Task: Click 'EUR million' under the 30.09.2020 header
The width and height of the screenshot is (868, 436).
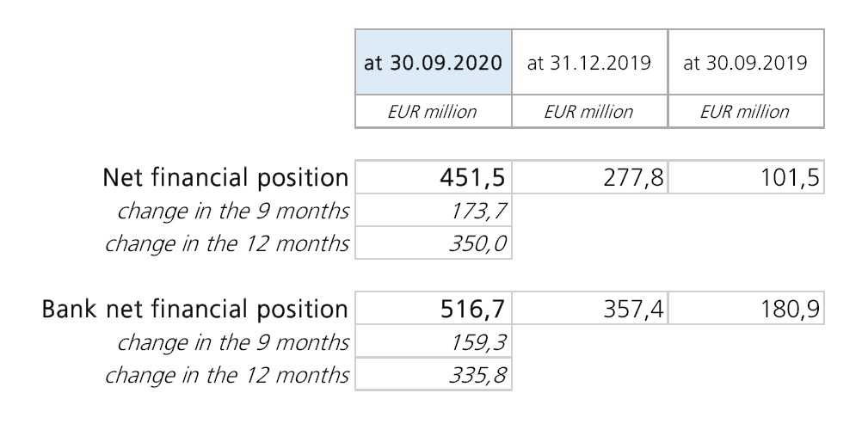Action: tap(433, 112)
